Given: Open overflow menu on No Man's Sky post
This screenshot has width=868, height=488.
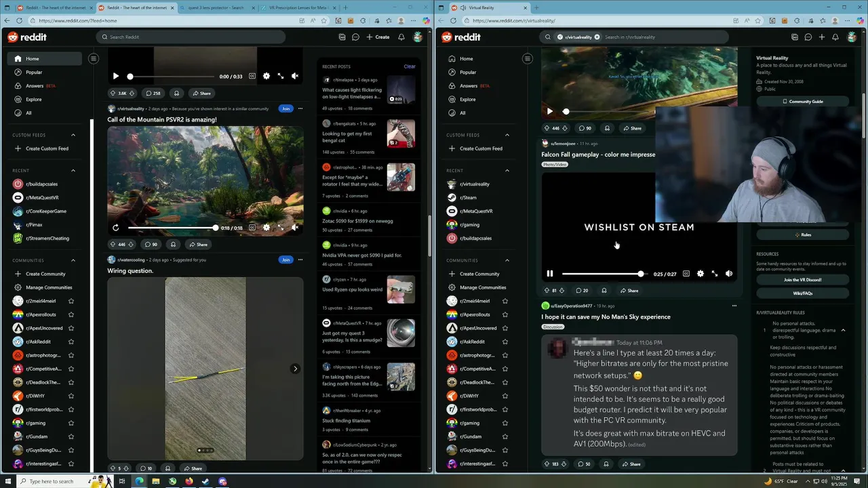Looking at the screenshot, I should [734, 306].
